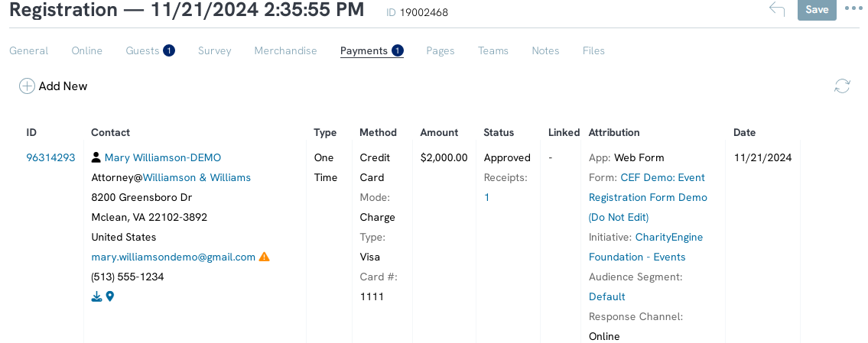Open the receipts count link under Approved
This screenshot has width=868, height=343.
(x=486, y=198)
